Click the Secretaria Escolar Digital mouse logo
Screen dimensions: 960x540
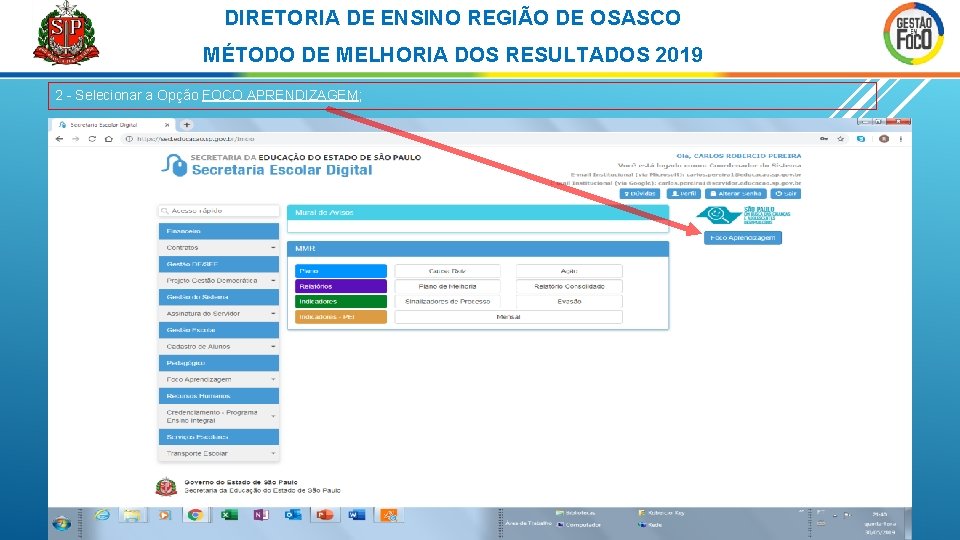(x=174, y=164)
